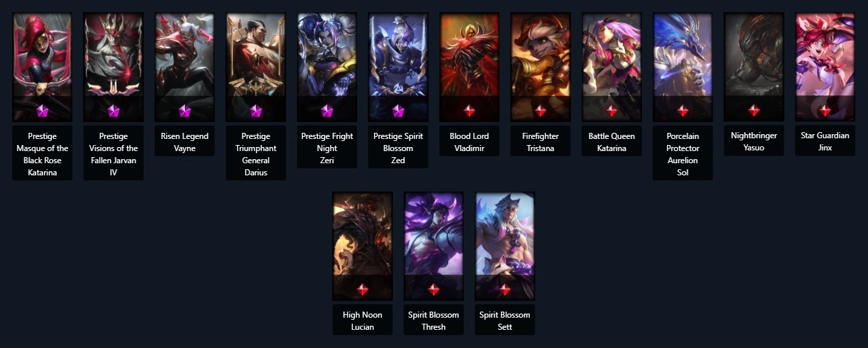868x348 pixels.
Task: Click the red gem icon on Nightbringer Yasuo card
Action: pyautogui.click(x=754, y=110)
